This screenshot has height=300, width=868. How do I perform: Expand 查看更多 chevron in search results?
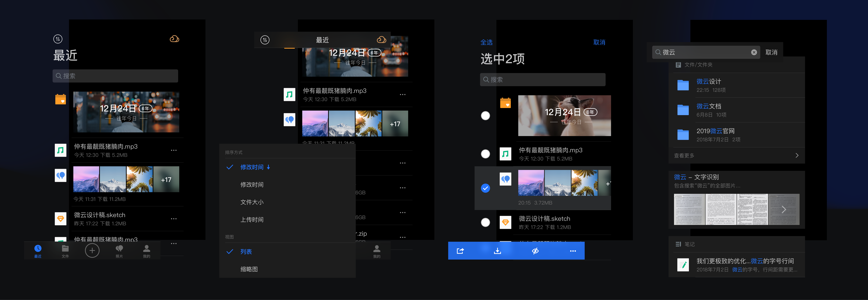pyautogui.click(x=797, y=155)
